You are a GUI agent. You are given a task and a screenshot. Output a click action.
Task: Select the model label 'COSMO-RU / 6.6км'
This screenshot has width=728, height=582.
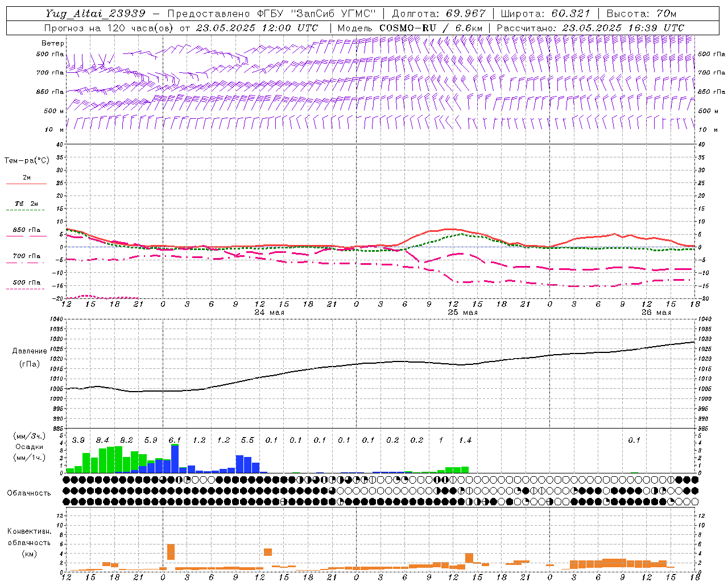click(431, 28)
